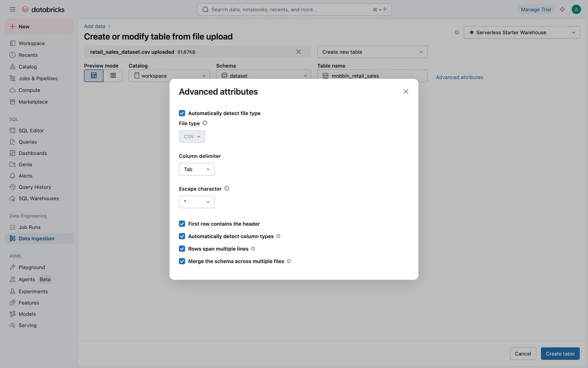Screen dimensions: 588x368
Task: Open SQL Editor in the sidebar
Action: [31, 131]
